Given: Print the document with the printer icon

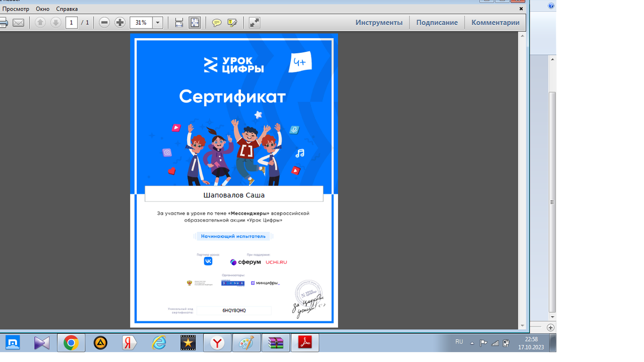Looking at the screenshot, I should tap(3, 23).
